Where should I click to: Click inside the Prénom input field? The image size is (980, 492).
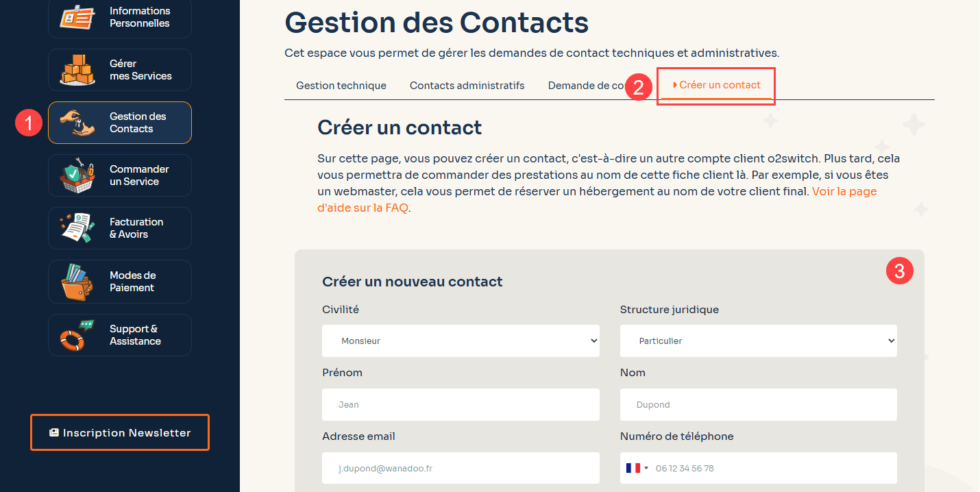460,404
